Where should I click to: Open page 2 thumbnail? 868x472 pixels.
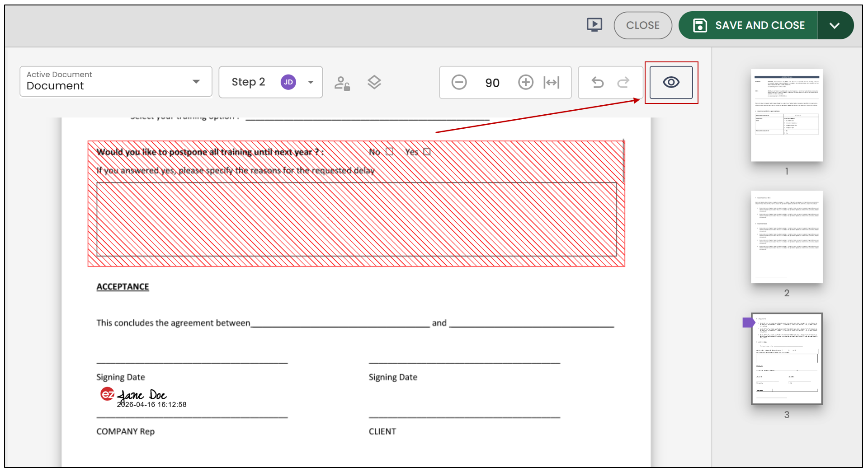tap(787, 237)
